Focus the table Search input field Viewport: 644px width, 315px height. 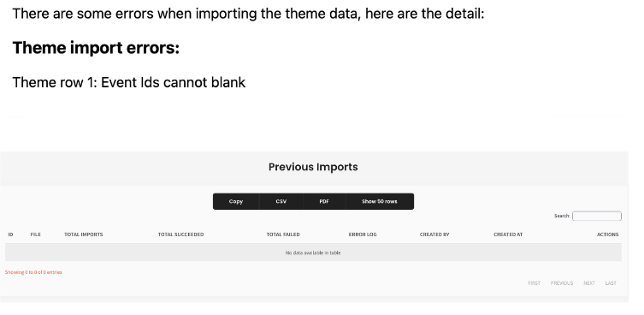(597, 216)
